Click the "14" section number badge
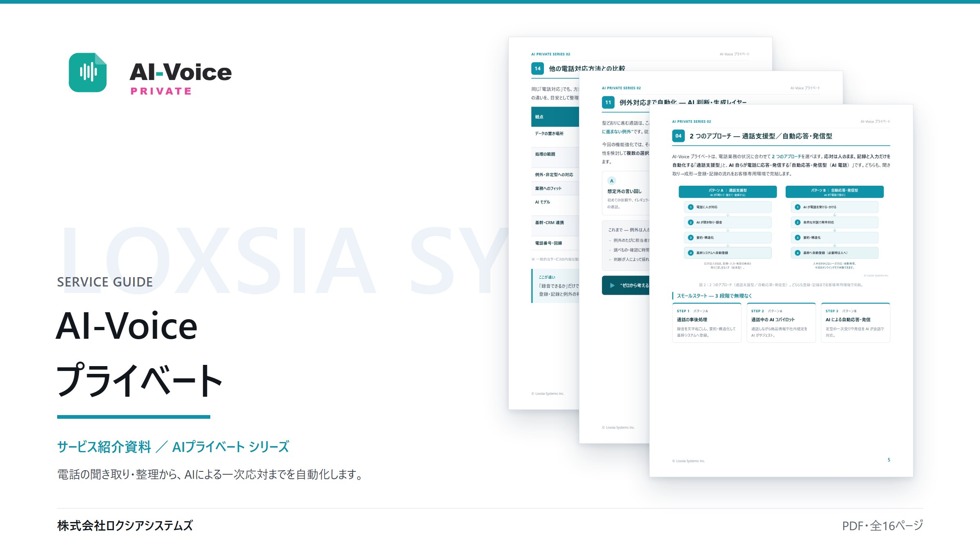Viewport: 980px width, 551px height. [537, 69]
